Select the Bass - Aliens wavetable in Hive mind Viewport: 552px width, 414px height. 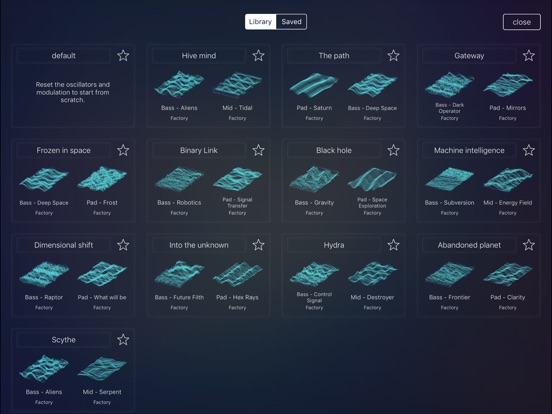(x=179, y=84)
